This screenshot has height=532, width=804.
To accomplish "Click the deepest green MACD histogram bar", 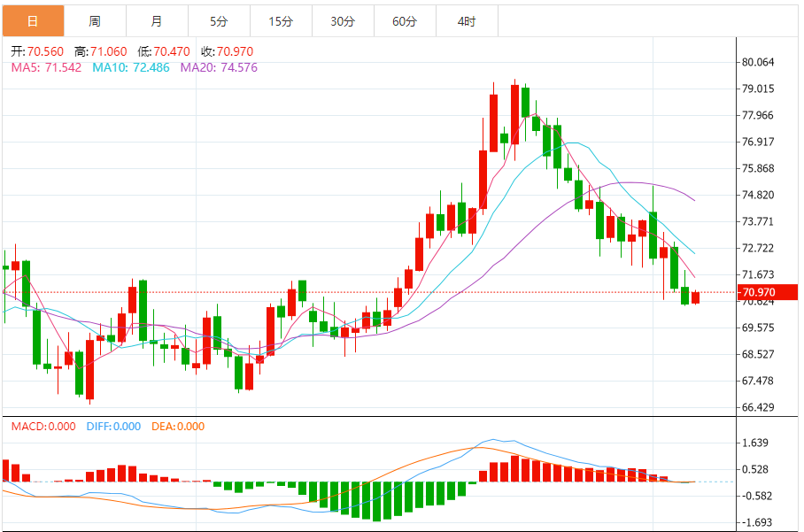I will tap(377, 501).
